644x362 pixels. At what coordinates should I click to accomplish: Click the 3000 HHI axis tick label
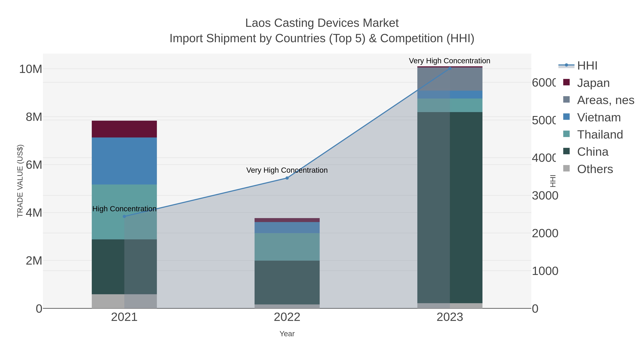point(545,196)
